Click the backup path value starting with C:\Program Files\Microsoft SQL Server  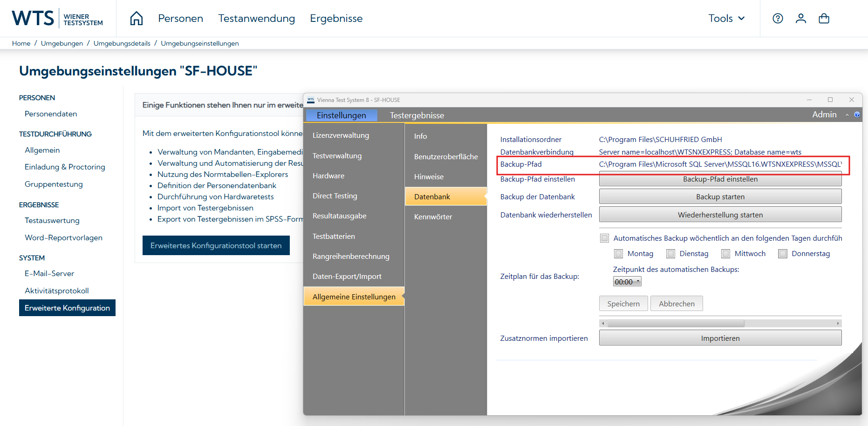coord(720,164)
